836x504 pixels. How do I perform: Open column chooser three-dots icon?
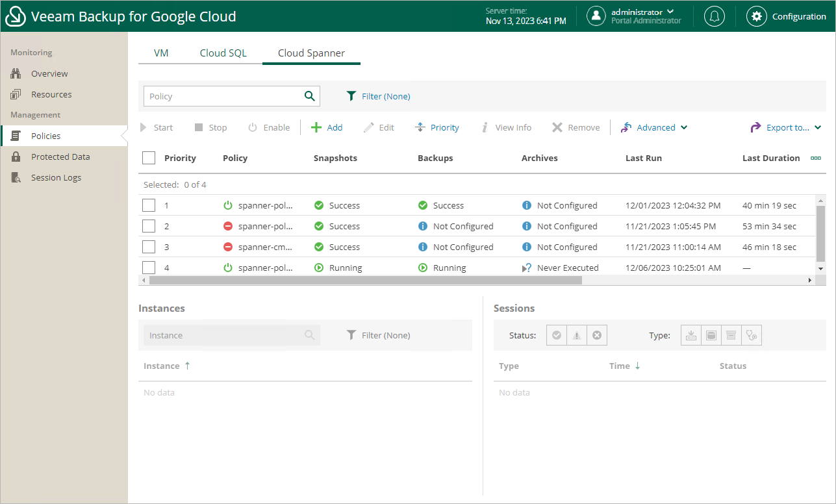point(816,158)
